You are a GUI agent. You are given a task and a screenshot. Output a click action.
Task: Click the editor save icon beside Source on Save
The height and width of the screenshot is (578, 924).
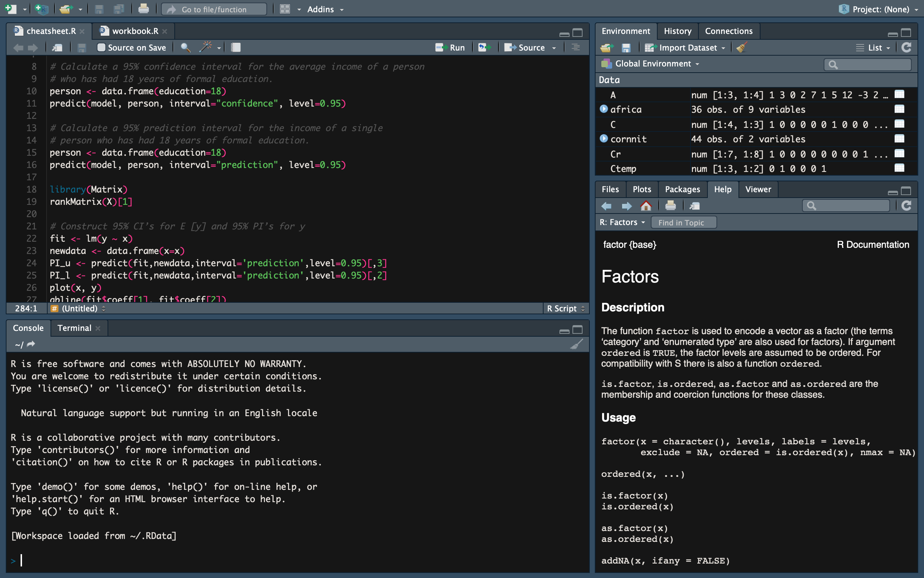81,47
